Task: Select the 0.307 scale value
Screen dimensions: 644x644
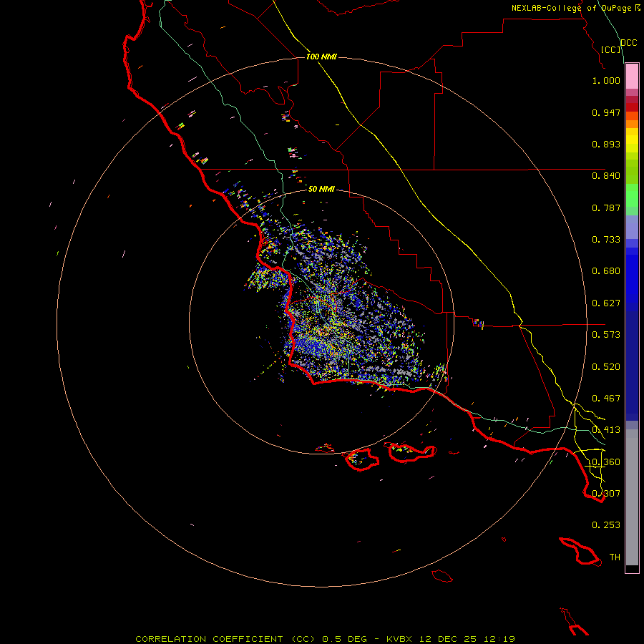Action: [606, 494]
